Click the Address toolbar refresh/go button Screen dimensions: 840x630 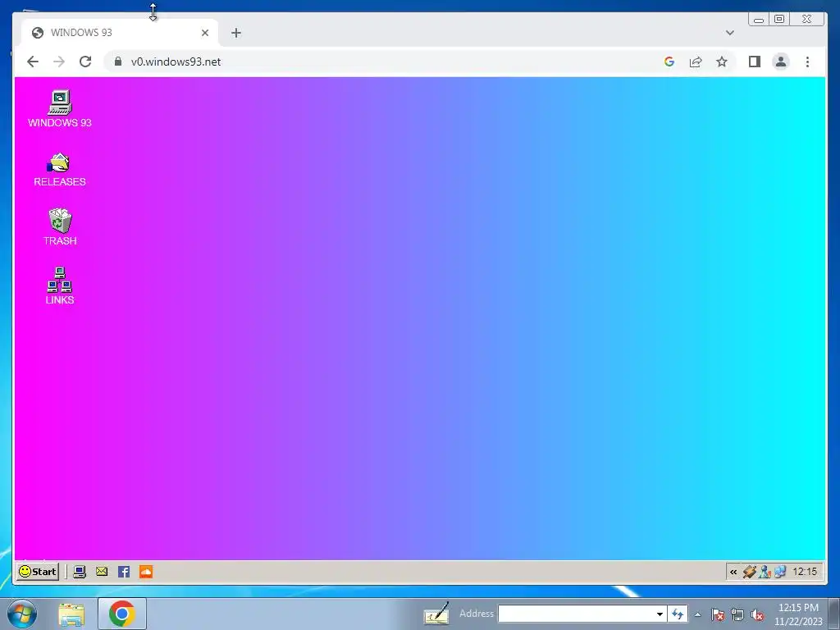[x=678, y=614]
